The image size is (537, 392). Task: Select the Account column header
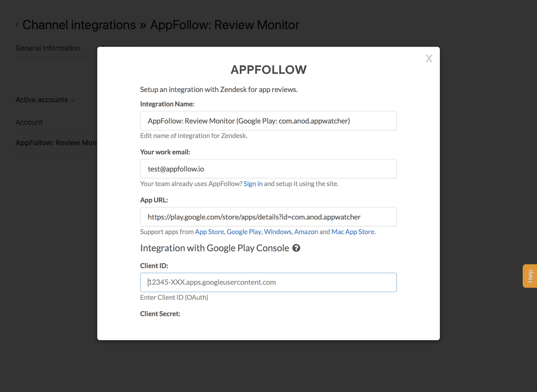coord(29,122)
